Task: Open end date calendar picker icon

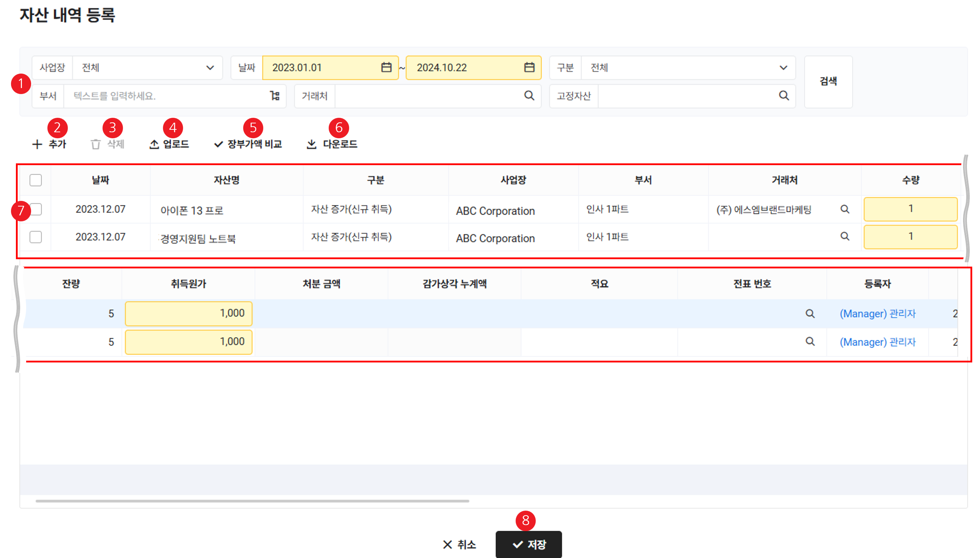Action: [529, 68]
